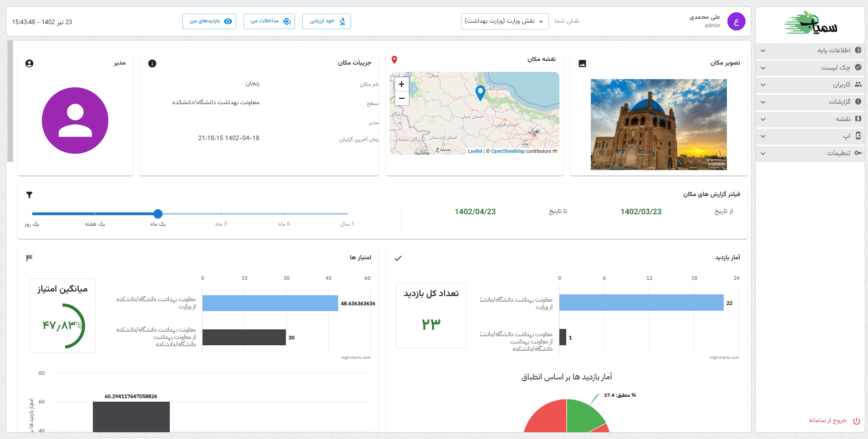Expand the نقشه menu chevron
This screenshot has width=868, height=439.
(x=763, y=119)
